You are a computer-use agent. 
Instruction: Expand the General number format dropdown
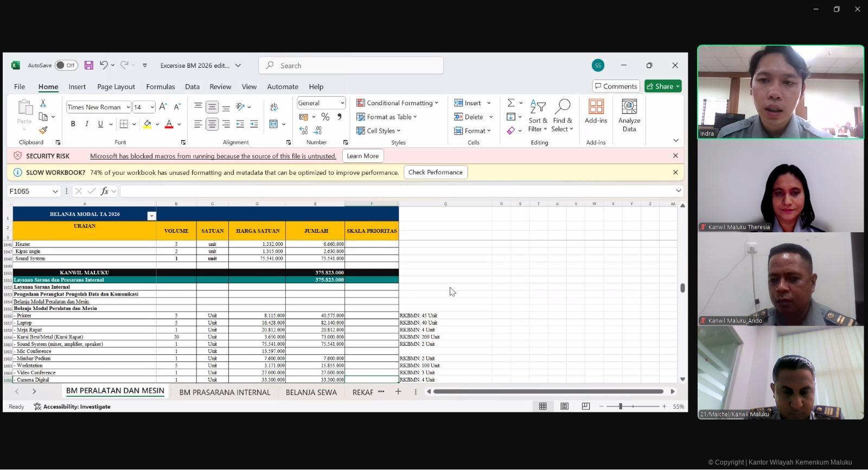click(x=342, y=103)
